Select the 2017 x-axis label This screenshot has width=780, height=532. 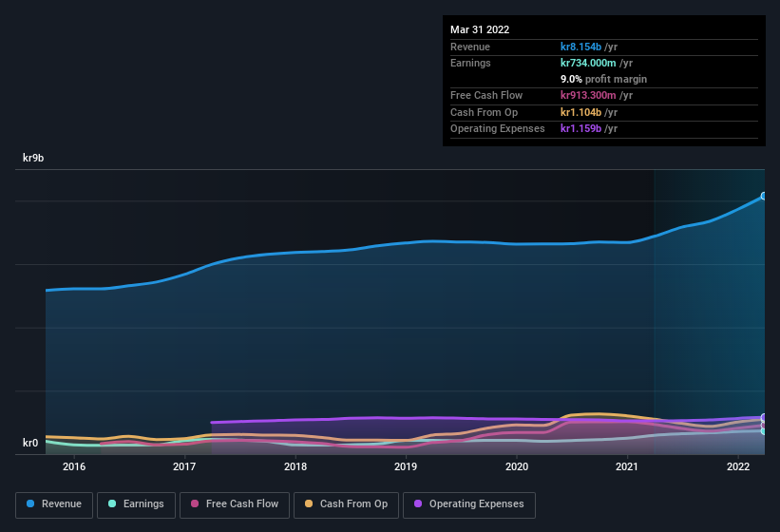184,466
